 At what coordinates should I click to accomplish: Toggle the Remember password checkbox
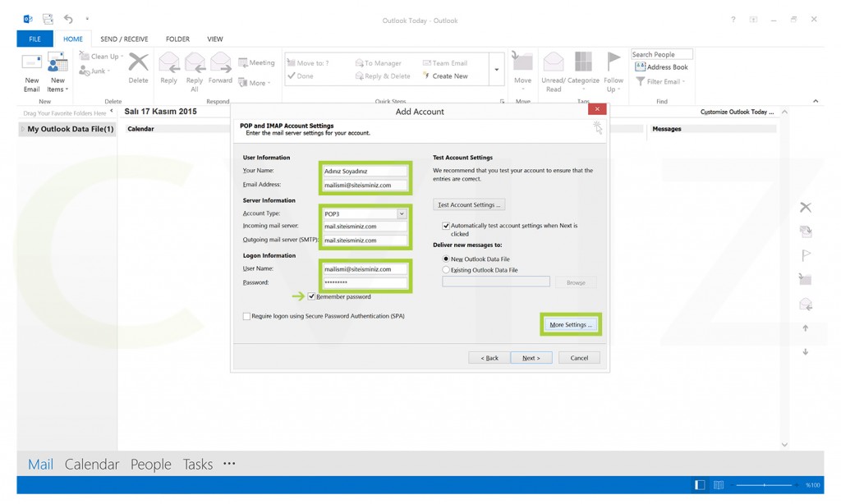point(311,296)
